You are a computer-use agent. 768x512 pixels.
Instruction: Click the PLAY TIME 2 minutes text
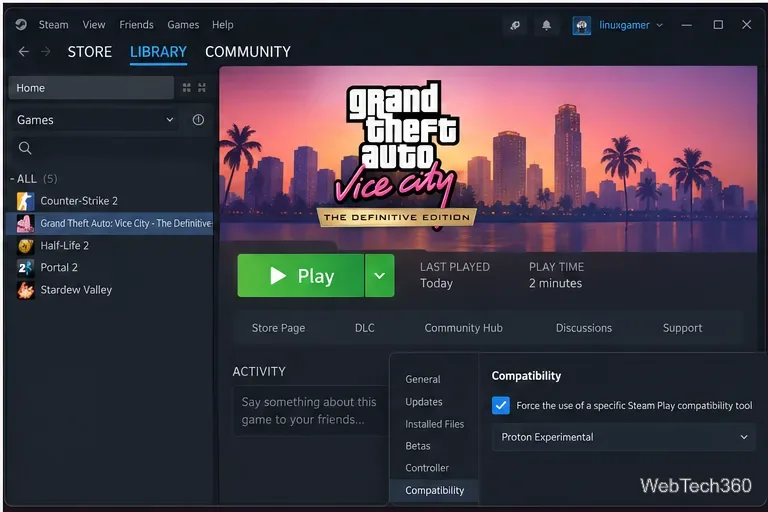[556, 275]
